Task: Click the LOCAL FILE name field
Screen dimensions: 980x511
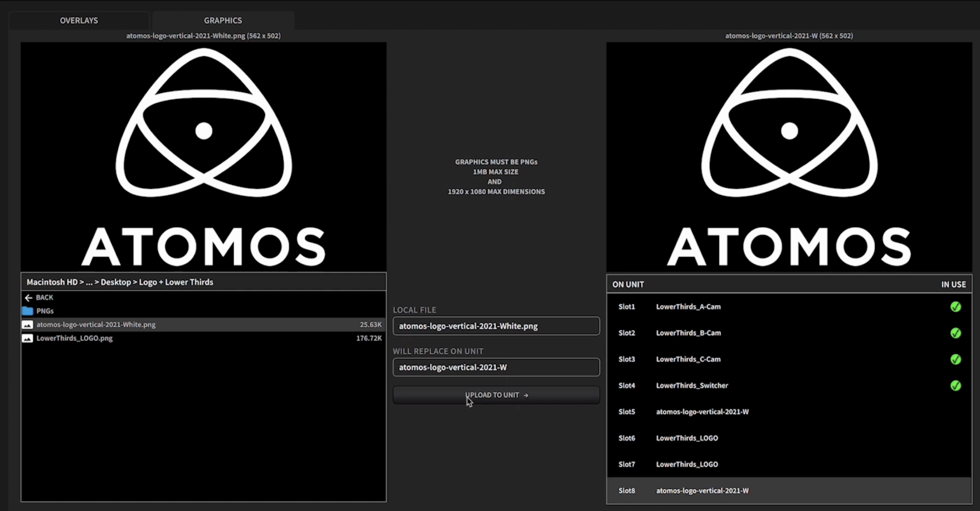Action: 496,326
